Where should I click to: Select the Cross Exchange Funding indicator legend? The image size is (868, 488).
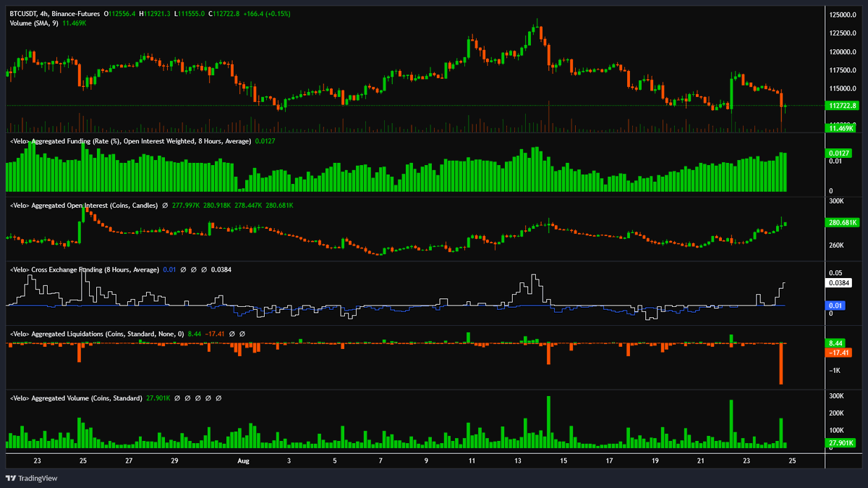[x=85, y=269]
